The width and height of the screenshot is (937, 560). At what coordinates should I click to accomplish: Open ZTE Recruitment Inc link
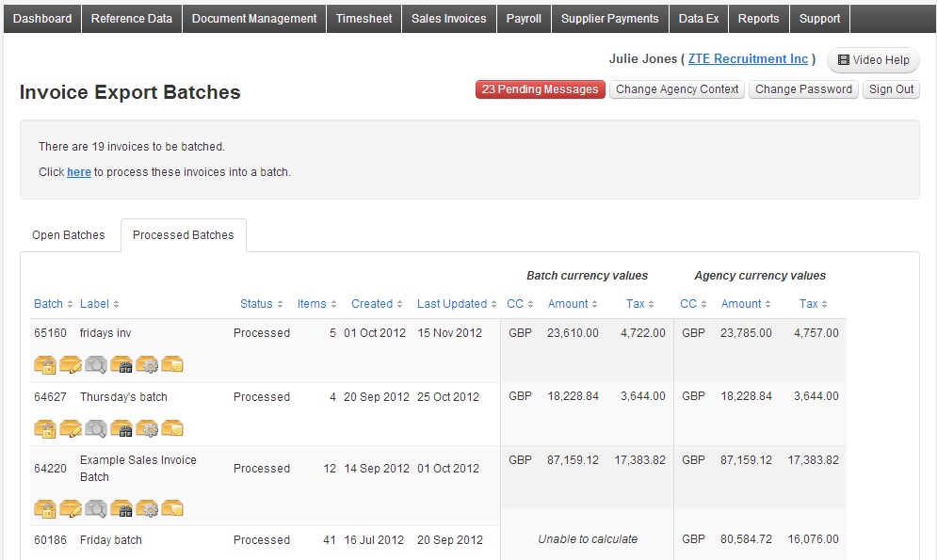coord(748,58)
